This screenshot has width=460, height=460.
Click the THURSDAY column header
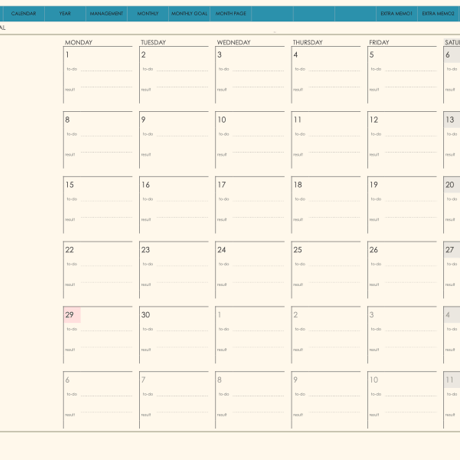[x=308, y=42]
